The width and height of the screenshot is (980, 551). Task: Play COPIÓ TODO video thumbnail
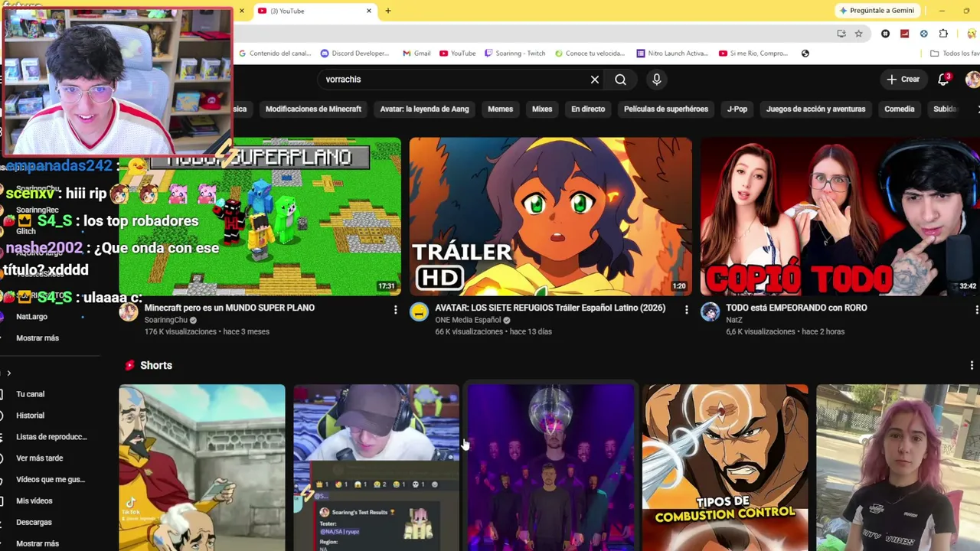point(840,217)
